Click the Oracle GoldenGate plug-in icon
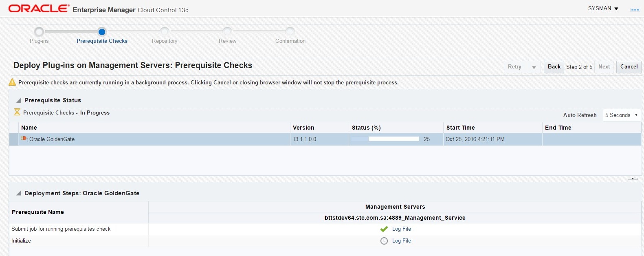644x256 pixels. click(24, 139)
